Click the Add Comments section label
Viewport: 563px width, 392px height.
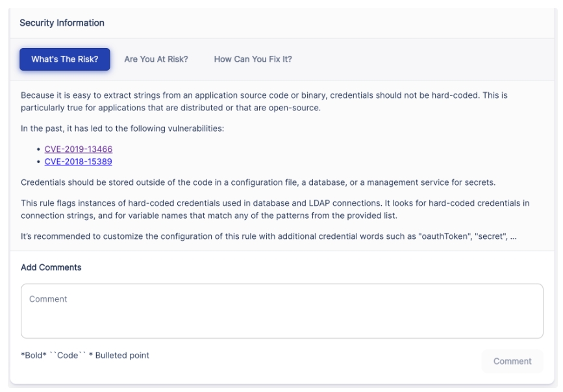coord(51,267)
